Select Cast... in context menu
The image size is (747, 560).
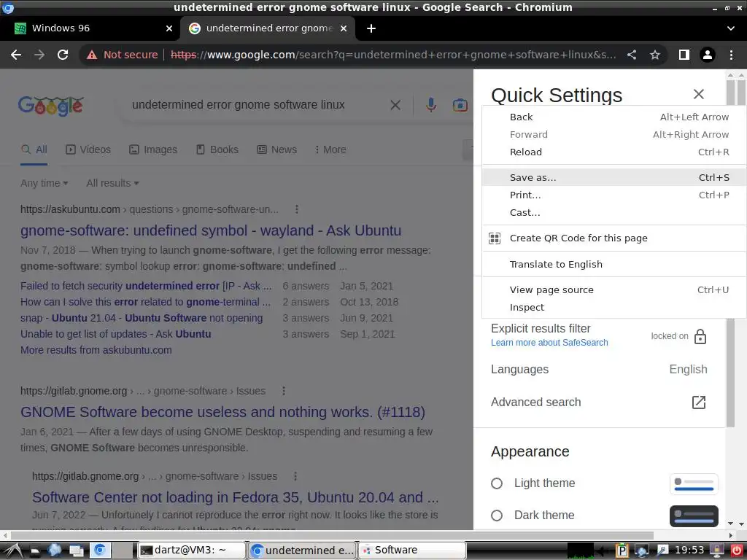coord(614,213)
